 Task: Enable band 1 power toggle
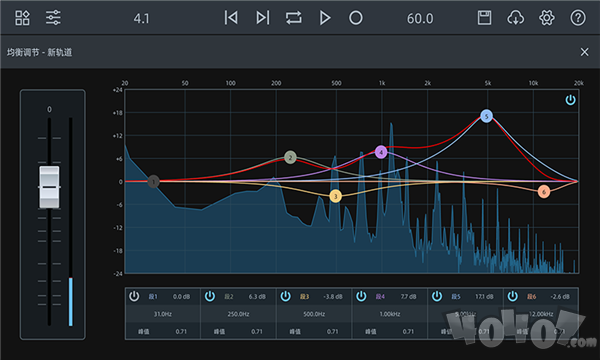coord(134,296)
